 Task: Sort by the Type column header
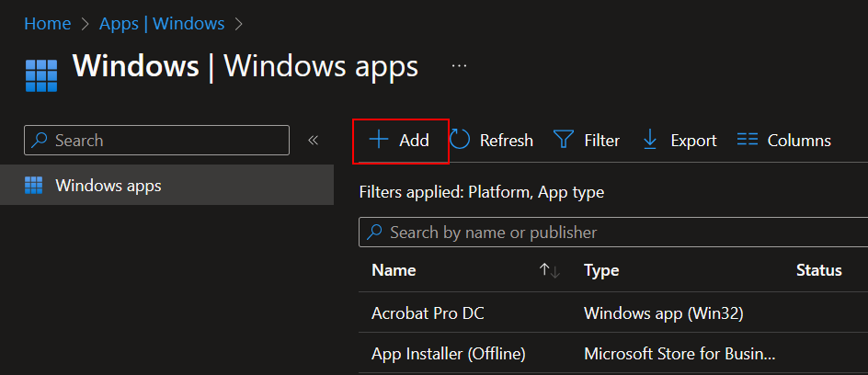[x=601, y=270]
